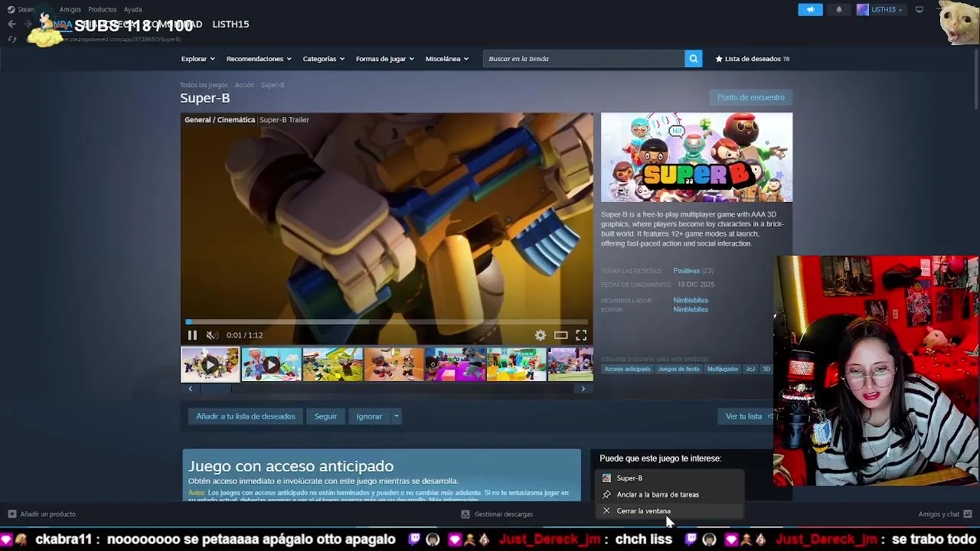This screenshot has height=551, width=980.
Task: Expand the Categorías menu
Action: (323, 59)
